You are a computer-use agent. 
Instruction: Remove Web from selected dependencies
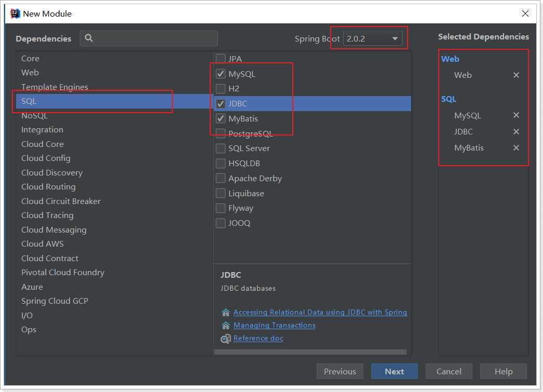coord(516,75)
